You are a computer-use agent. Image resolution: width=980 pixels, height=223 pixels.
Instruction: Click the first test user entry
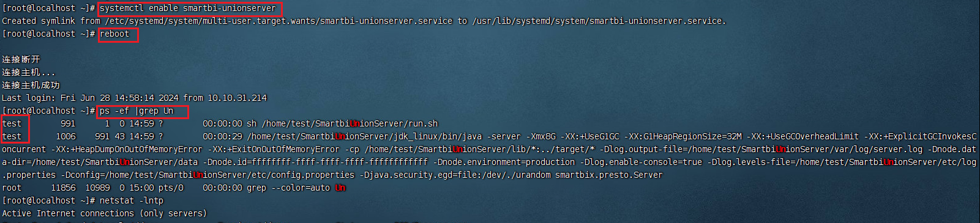12,124
